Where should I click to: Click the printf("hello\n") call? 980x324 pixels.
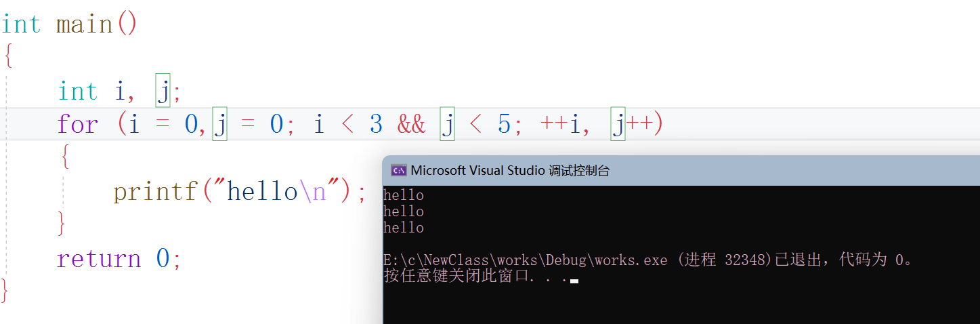(240, 192)
